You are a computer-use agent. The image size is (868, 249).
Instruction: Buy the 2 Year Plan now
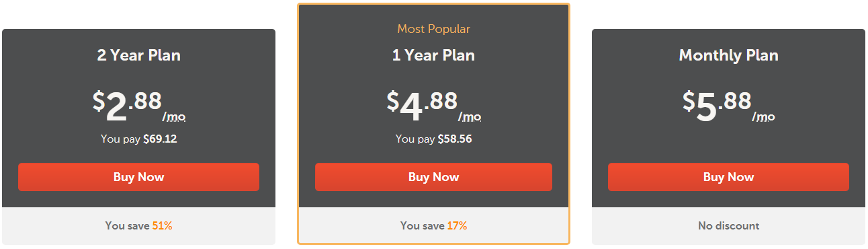click(x=138, y=177)
